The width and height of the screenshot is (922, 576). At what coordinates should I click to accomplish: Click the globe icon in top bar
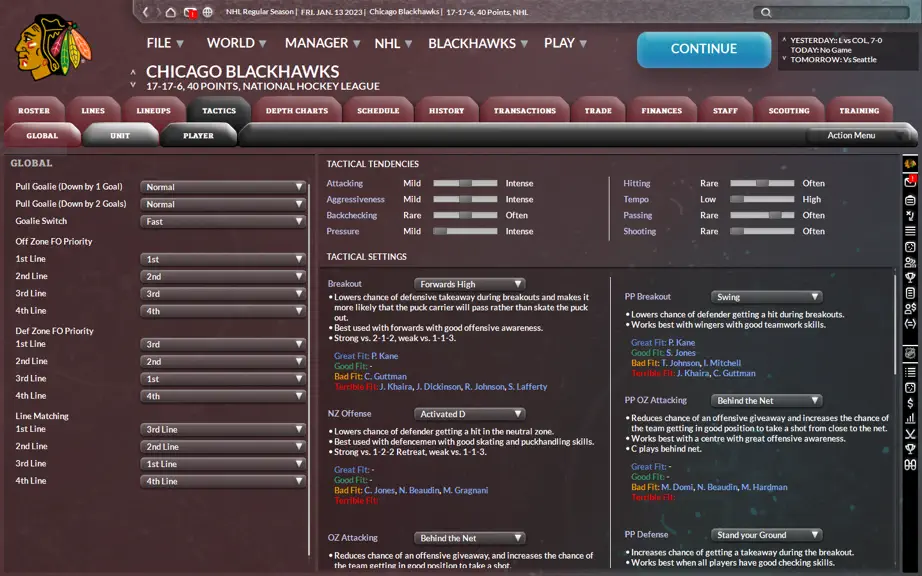pyautogui.click(x=208, y=12)
